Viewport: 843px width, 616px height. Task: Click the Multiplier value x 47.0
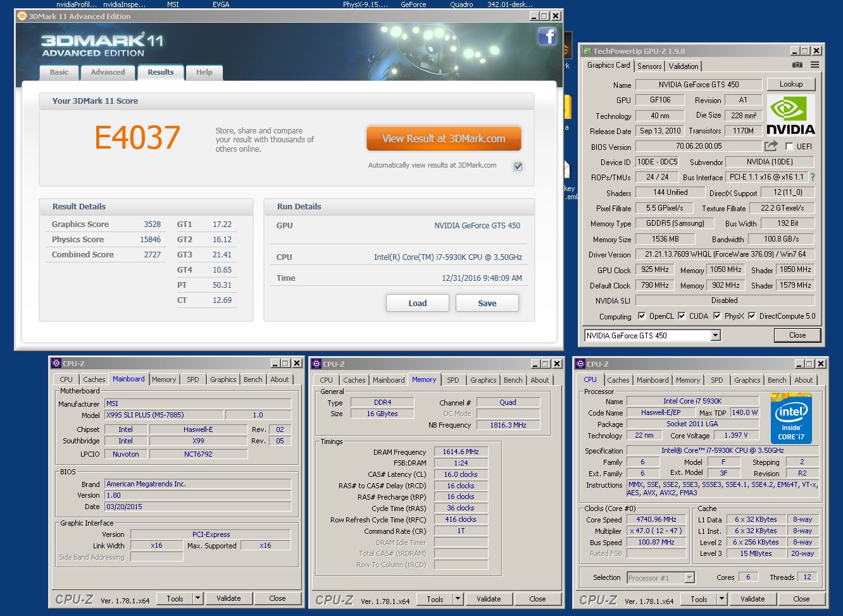[656, 531]
